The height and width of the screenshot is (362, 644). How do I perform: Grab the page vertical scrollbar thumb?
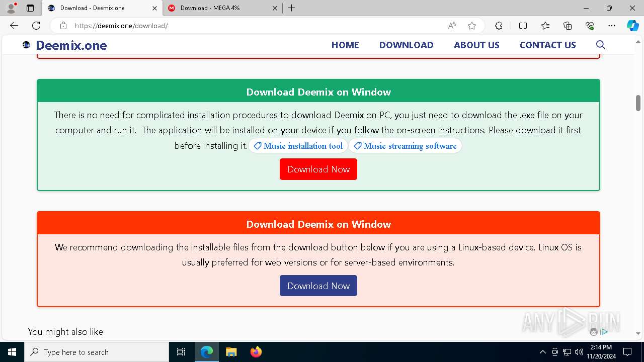[x=638, y=103]
